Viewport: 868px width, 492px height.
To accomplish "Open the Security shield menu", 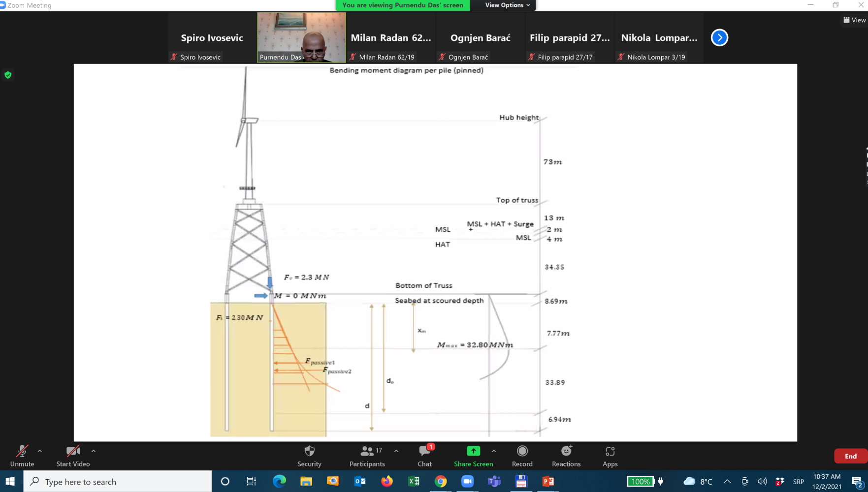I will tap(309, 456).
